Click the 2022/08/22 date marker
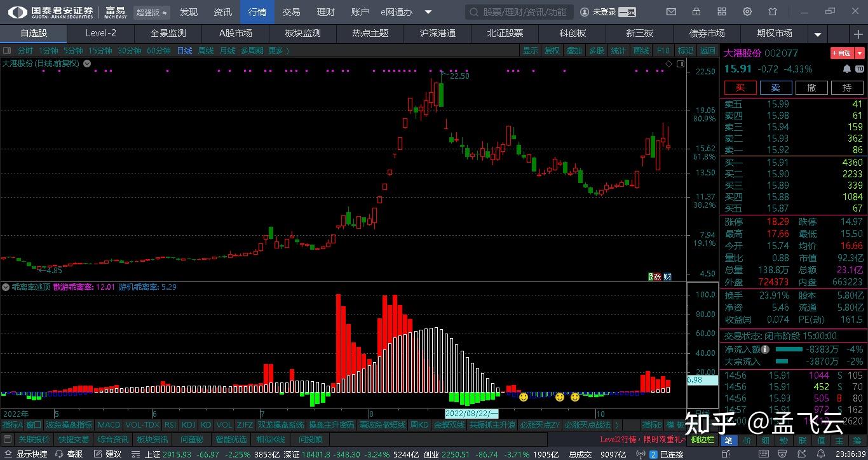The height and width of the screenshot is (460, 868). [471, 413]
